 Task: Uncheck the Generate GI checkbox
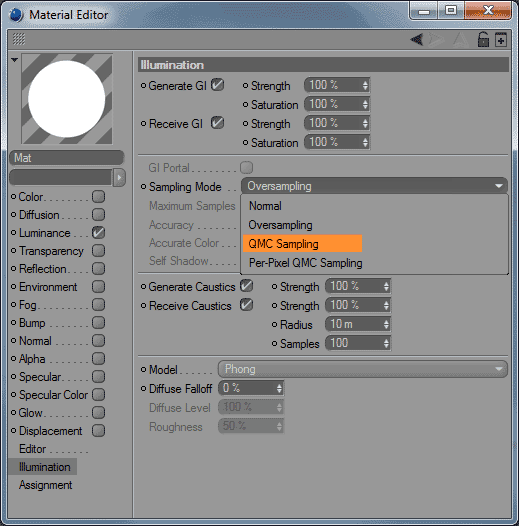[x=217, y=85]
